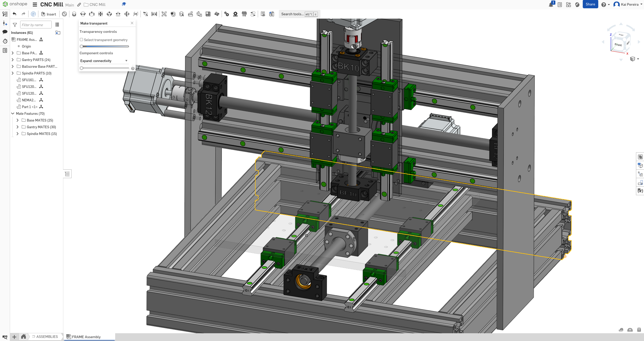Click the Share button
644x341 pixels.
coord(590,4)
